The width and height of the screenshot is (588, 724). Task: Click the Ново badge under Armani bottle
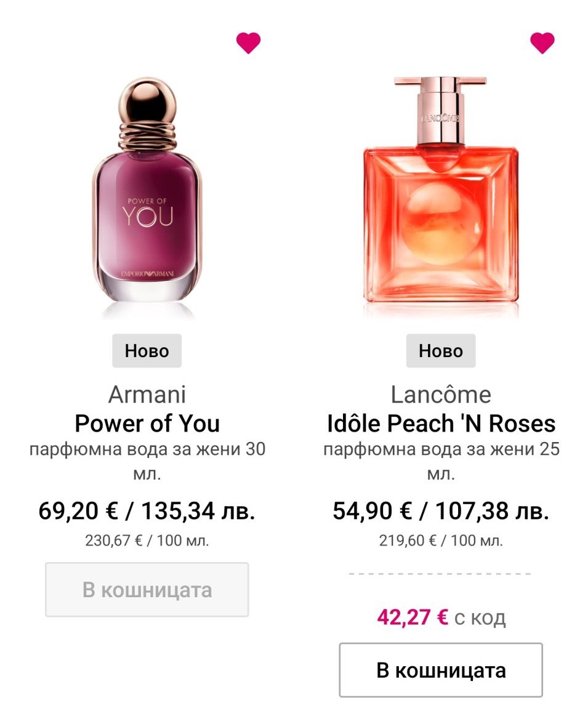pyautogui.click(x=147, y=351)
